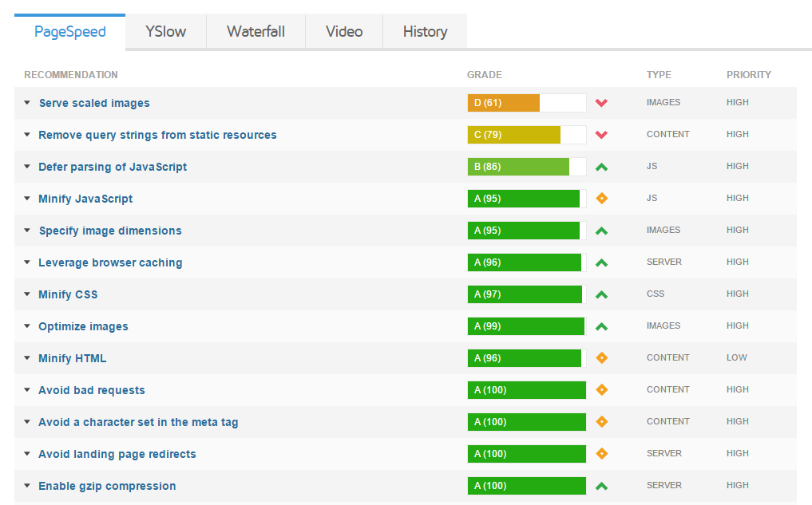Sort by the RECOMMENDATION column header
The width and height of the screenshot is (812, 505).
click(x=71, y=75)
